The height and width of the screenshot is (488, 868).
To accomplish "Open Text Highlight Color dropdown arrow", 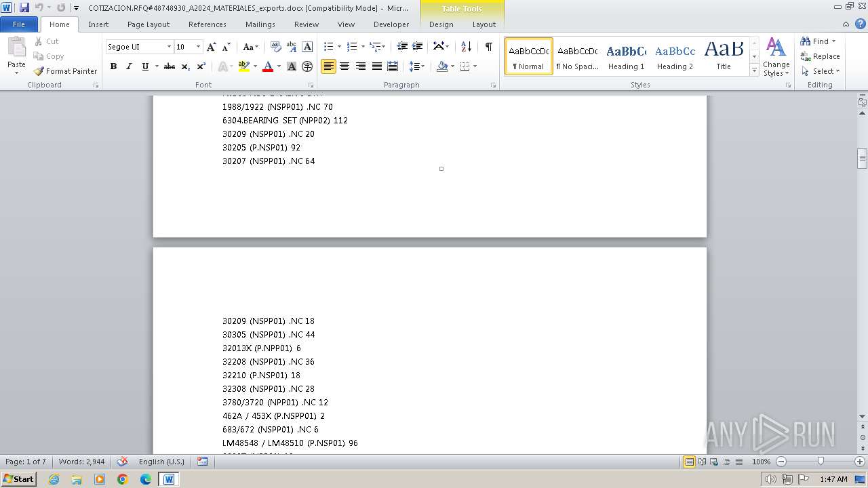I will [255, 66].
